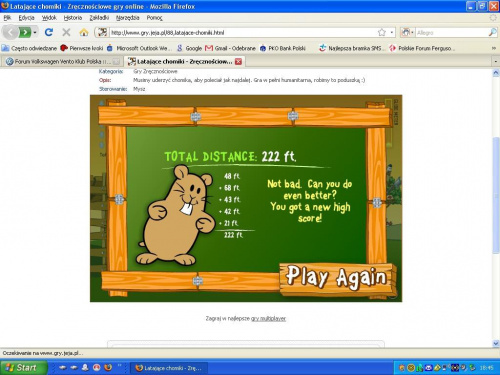Click the Stop loading X icon
The height and width of the screenshot is (375, 500).
(66, 32)
